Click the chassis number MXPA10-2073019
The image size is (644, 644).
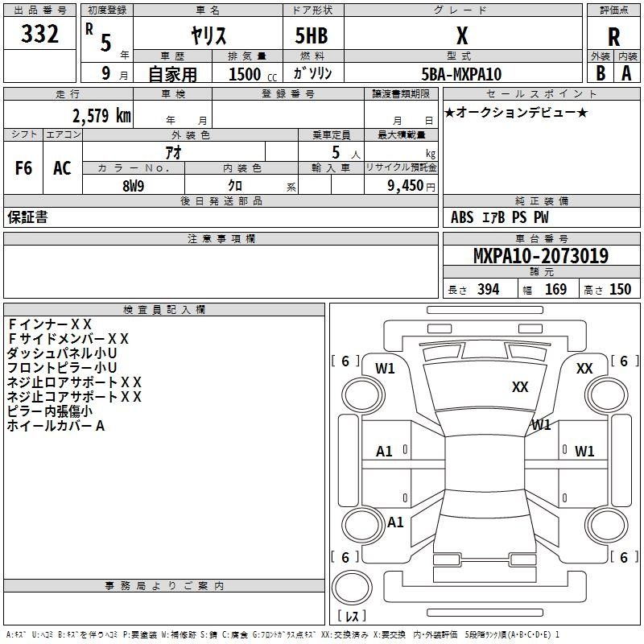(541, 256)
